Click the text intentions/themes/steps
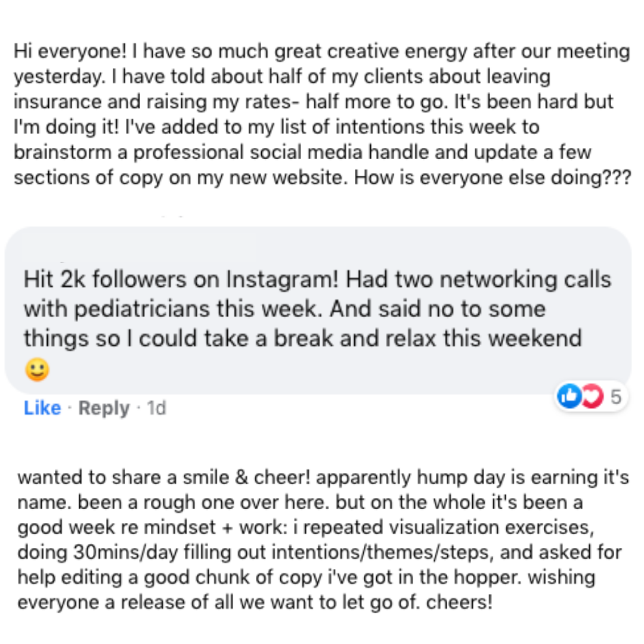The image size is (644, 644). tap(382, 552)
